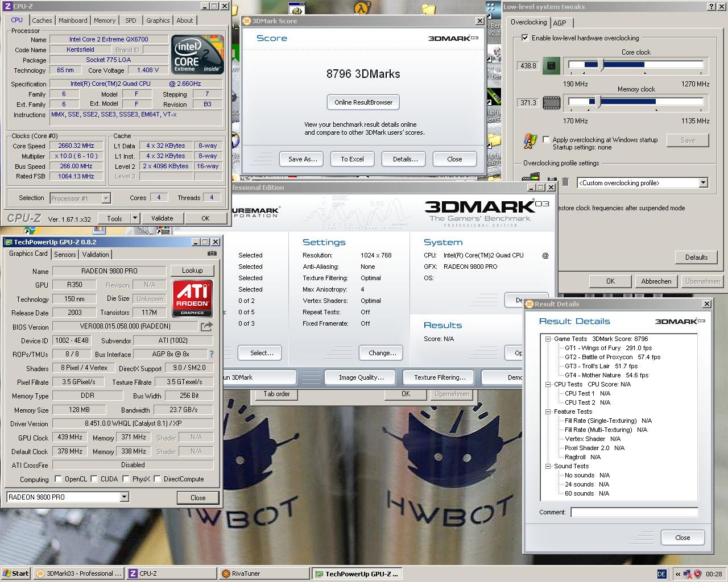Open the Processor #1 selection dropdown
Viewport: 728px width, 582px height.
tap(106, 198)
